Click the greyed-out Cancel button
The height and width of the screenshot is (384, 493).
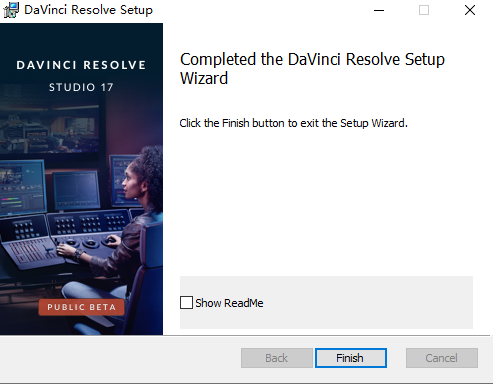(x=442, y=358)
